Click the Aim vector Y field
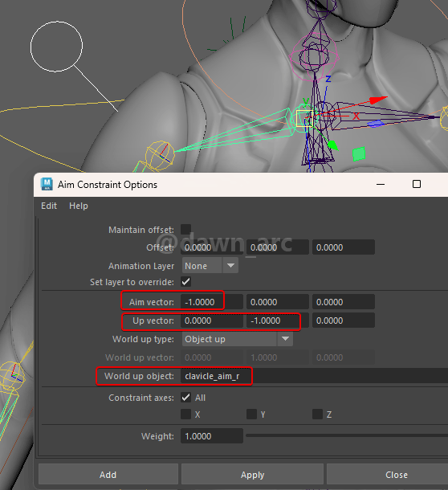 [278, 302]
